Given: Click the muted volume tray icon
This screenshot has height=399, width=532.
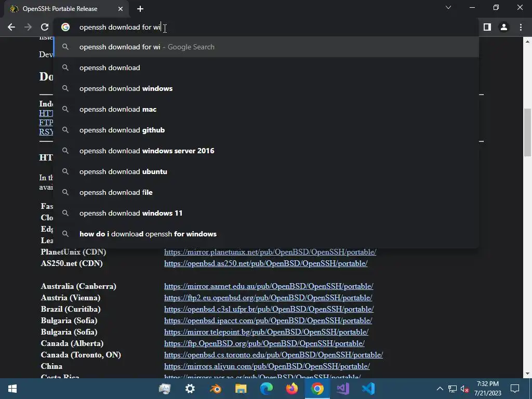Looking at the screenshot, I should coord(465,389).
